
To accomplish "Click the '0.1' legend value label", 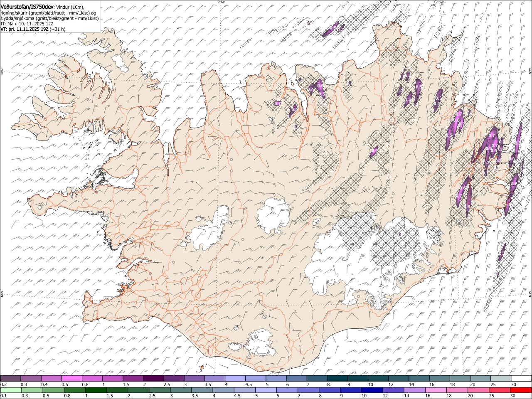I will (4, 396).
